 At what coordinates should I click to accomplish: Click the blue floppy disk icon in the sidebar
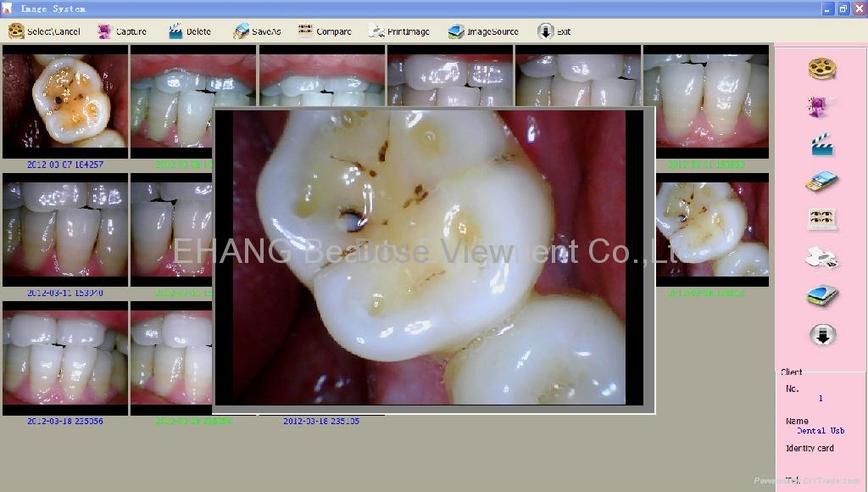tap(821, 182)
